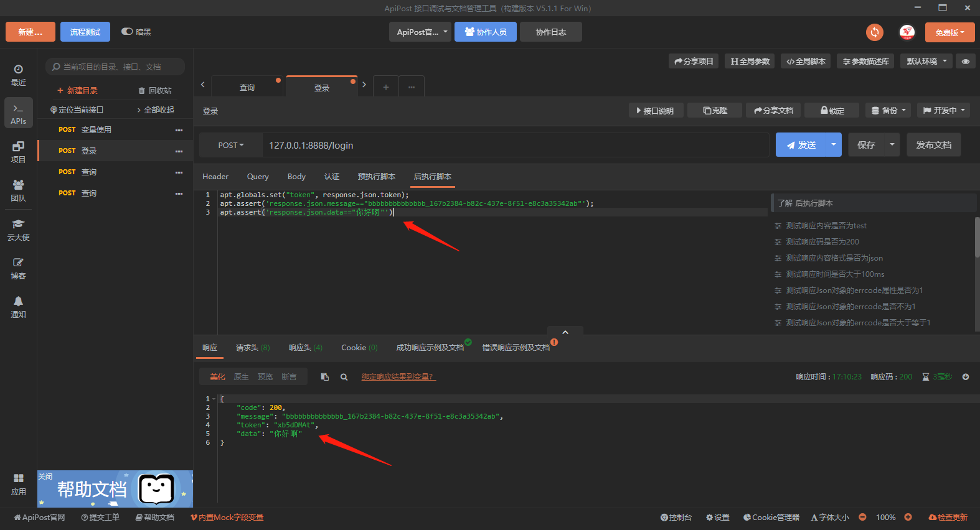The width and height of the screenshot is (980, 530).
Task: Collapse the response panel with the chevron
Action: click(565, 332)
